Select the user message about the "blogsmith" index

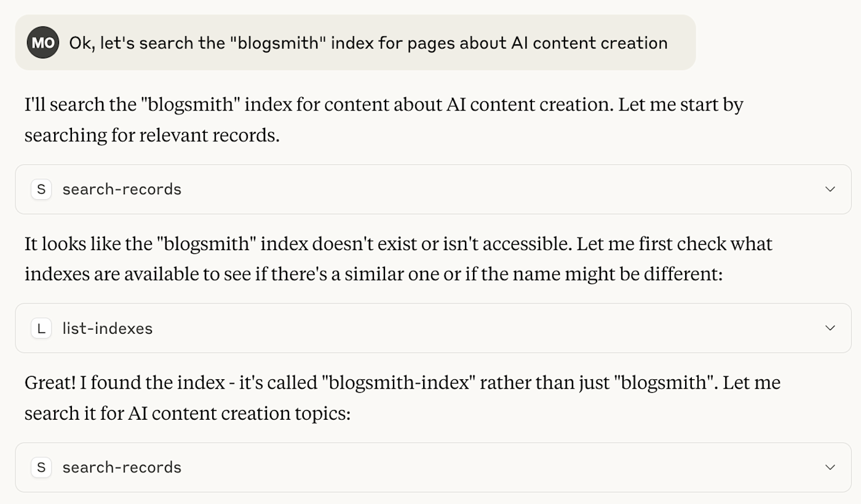(x=355, y=42)
